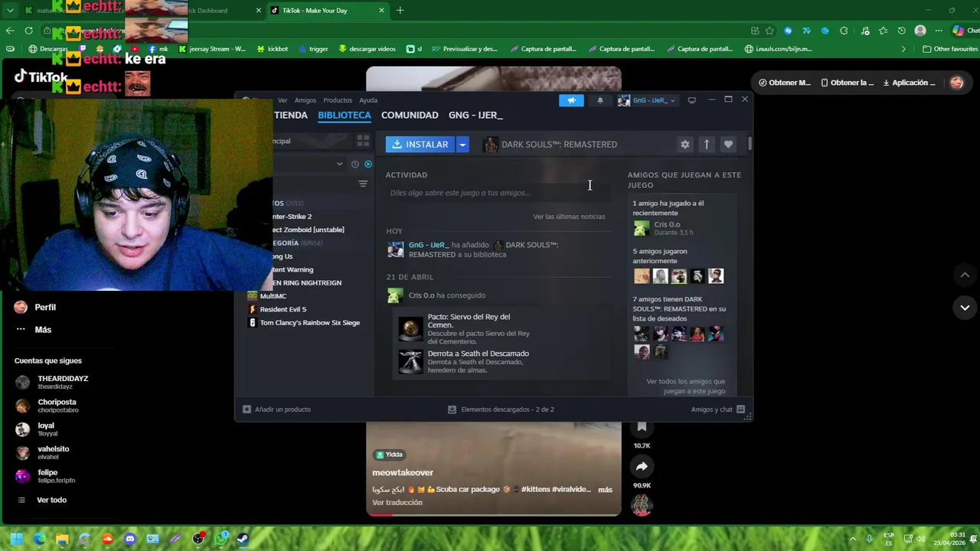Go to previous TikTok video up arrow
Viewport: 980px width, 551px height.
point(965,275)
